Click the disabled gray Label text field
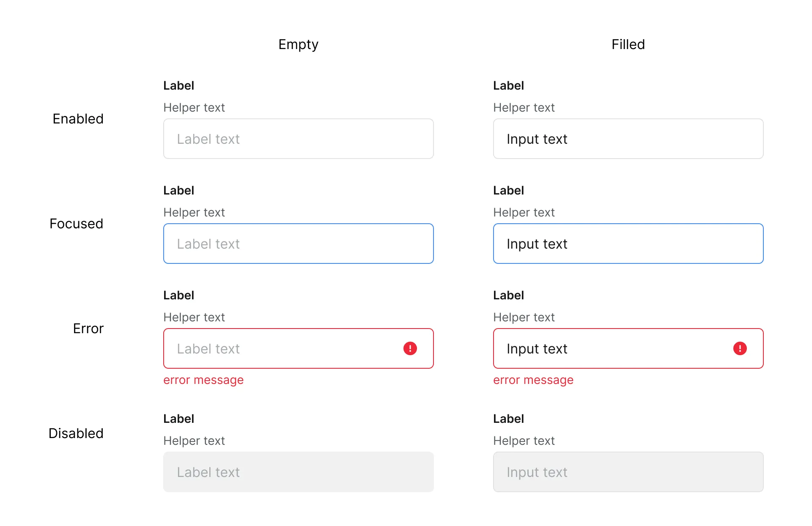Screen dimensions: 812x526 298,472
